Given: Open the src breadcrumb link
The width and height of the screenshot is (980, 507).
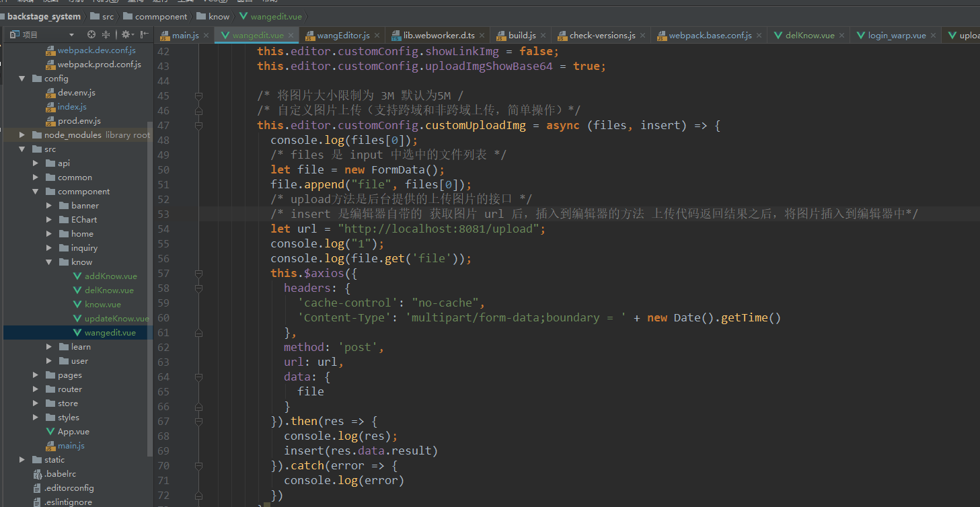Looking at the screenshot, I should click(x=106, y=16).
